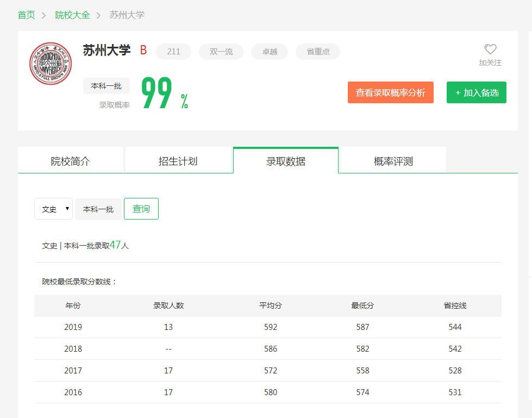Switch to 院校简介 tab
The width and height of the screenshot is (532, 418).
(x=70, y=161)
